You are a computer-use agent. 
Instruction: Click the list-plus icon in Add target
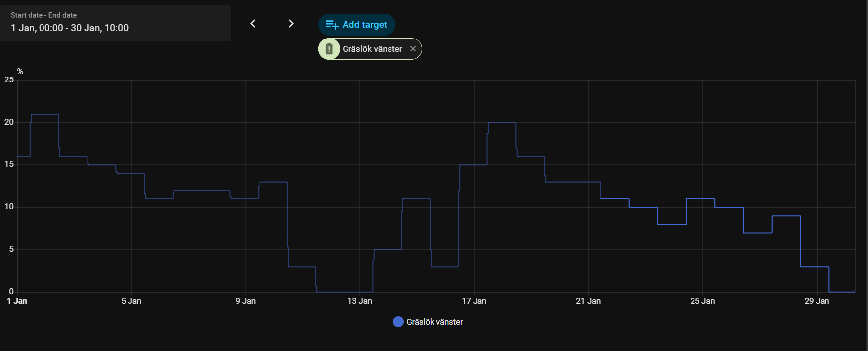tap(332, 25)
